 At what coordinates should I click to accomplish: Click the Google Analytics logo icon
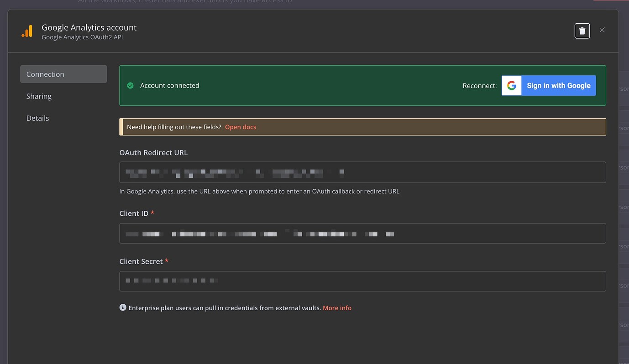click(27, 31)
